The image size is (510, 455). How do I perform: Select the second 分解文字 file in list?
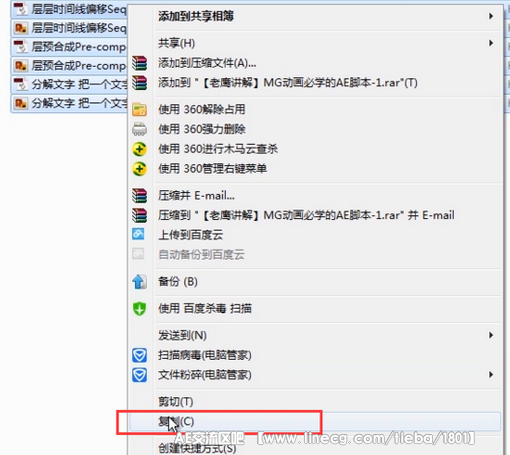[69, 103]
